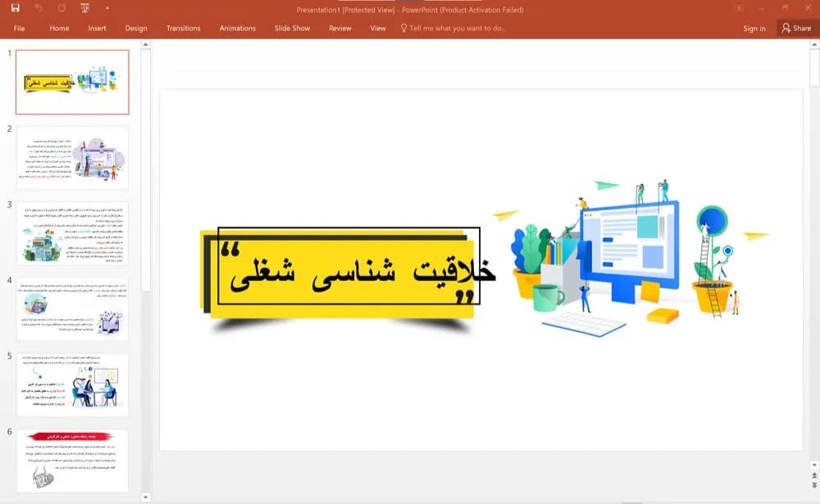This screenshot has height=504, width=820.
Task: Switch to Slide Show tab
Action: pyautogui.click(x=293, y=28)
